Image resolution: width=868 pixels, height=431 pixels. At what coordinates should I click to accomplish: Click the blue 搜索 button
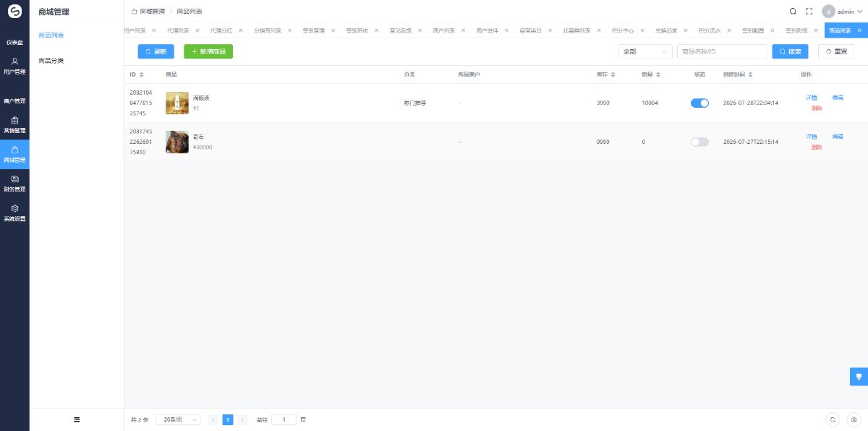[x=790, y=51]
